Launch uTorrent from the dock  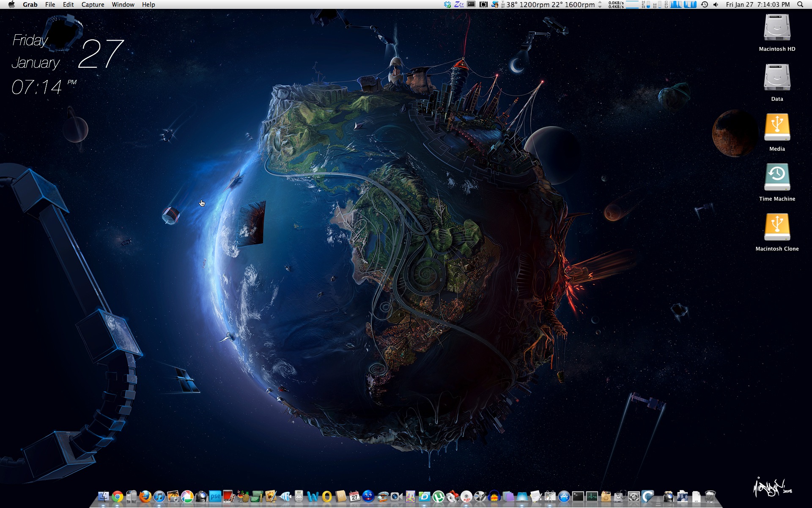pyautogui.click(x=438, y=496)
